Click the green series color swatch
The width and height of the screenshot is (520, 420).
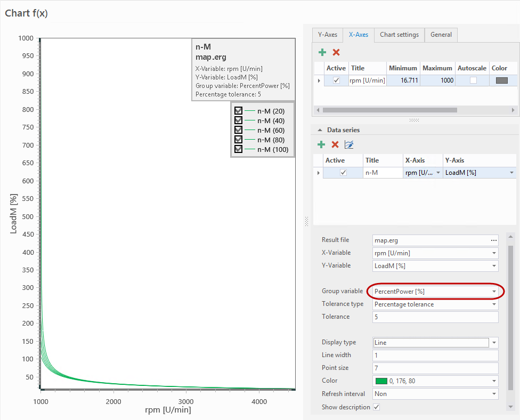tap(381, 381)
